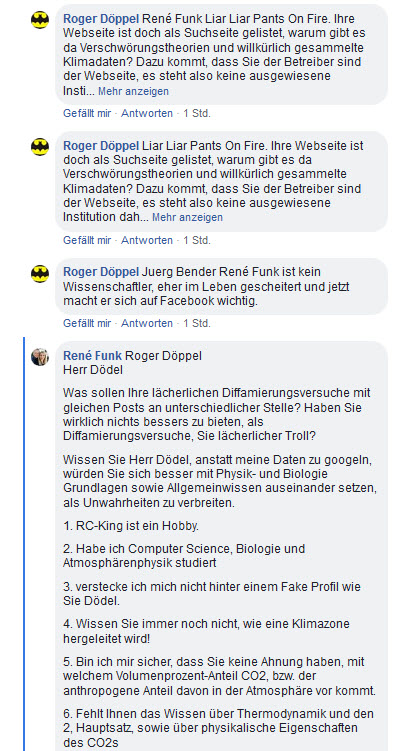
Task: Click third comment's 1 Std. timestamp
Action: click(196, 323)
